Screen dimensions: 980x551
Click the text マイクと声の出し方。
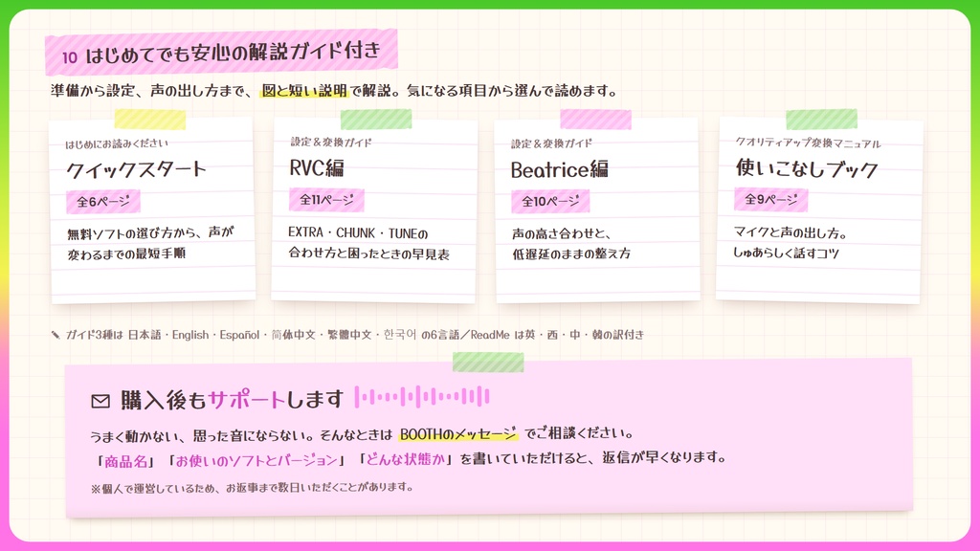[x=790, y=232]
